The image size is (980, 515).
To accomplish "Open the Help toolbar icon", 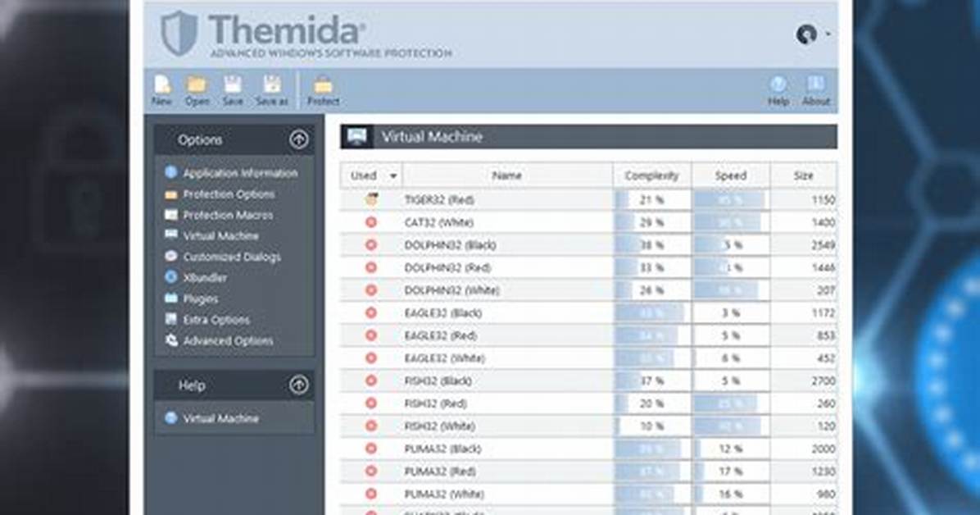I will [778, 91].
